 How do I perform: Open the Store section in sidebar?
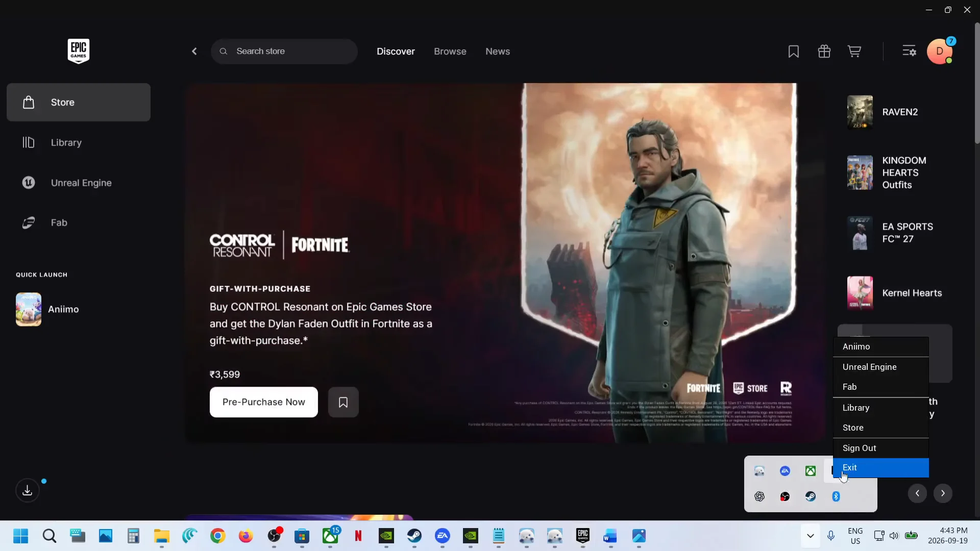(79, 102)
